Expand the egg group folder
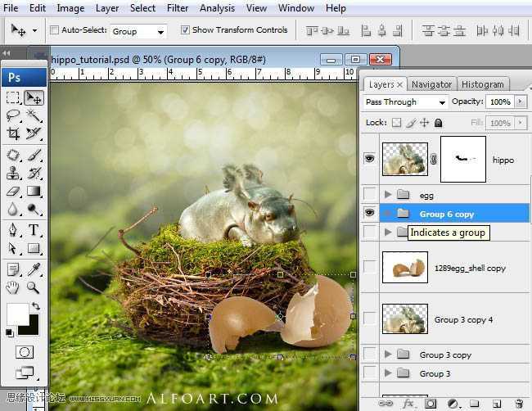532x411 pixels. (388, 195)
